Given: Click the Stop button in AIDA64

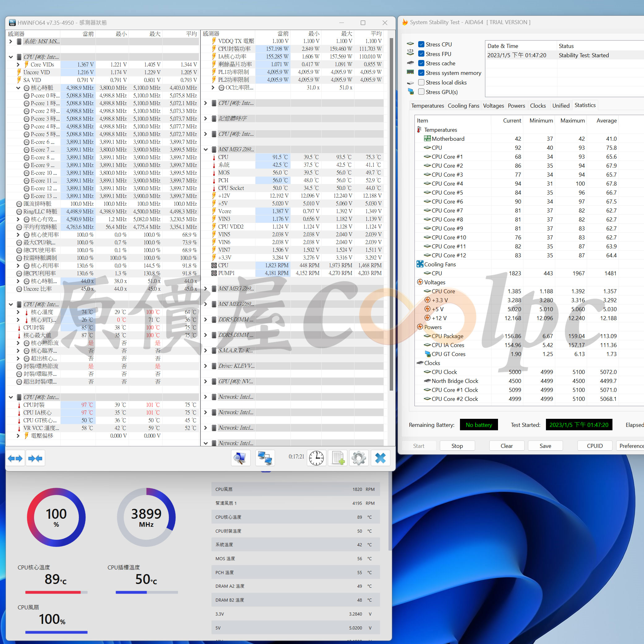Looking at the screenshot, I should (457, 446).
